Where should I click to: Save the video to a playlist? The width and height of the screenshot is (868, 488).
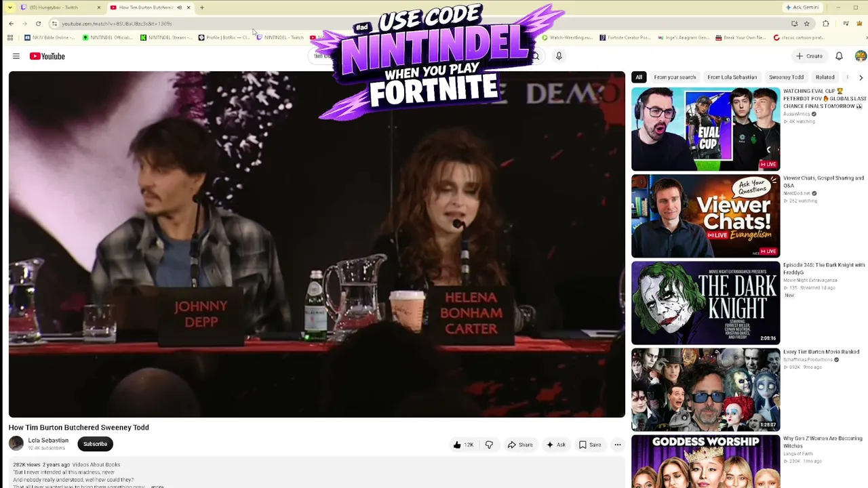(x=590, y=445)
